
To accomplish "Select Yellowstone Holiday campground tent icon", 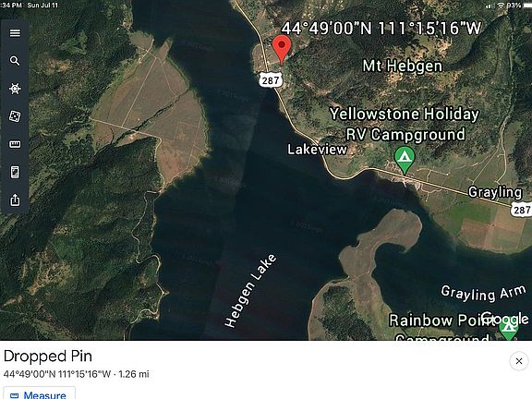I will pyautogui.click(x=405, y=160).
